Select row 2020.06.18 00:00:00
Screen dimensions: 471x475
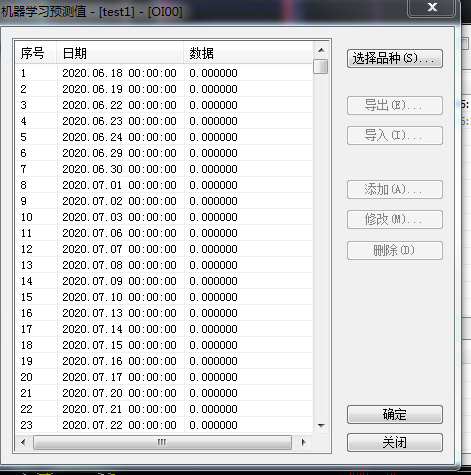coord(164,73)
